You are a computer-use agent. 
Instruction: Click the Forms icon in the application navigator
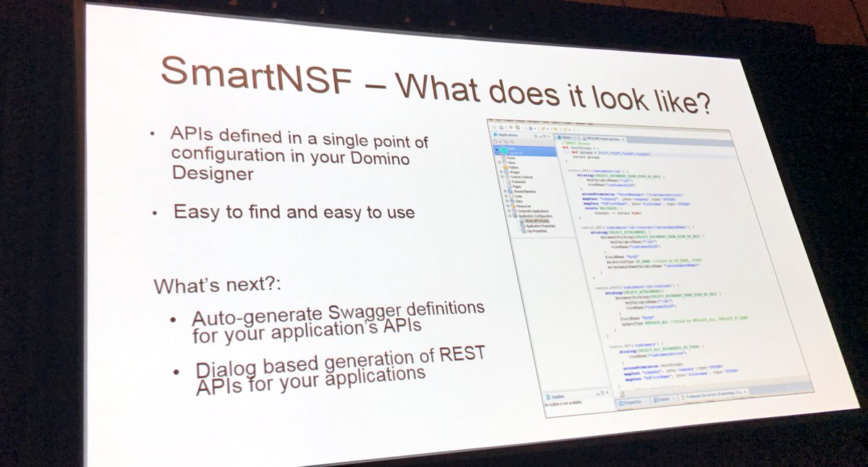click(503, 158)
